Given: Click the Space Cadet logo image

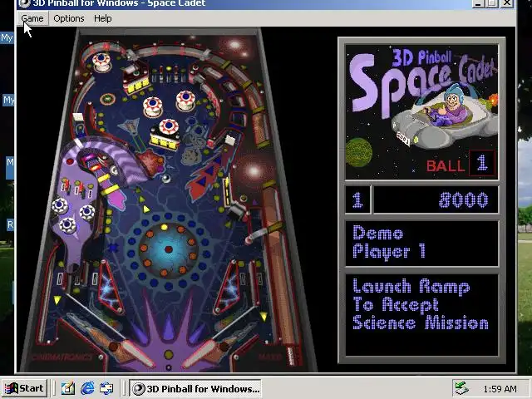Looking at the screenshot, I should (x=421, y=111).
